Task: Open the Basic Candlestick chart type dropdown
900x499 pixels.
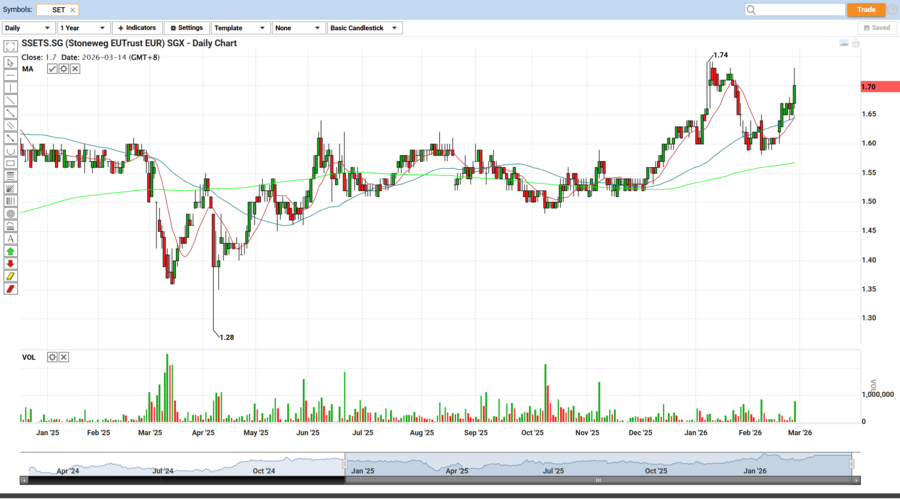Action: [364, 28]
